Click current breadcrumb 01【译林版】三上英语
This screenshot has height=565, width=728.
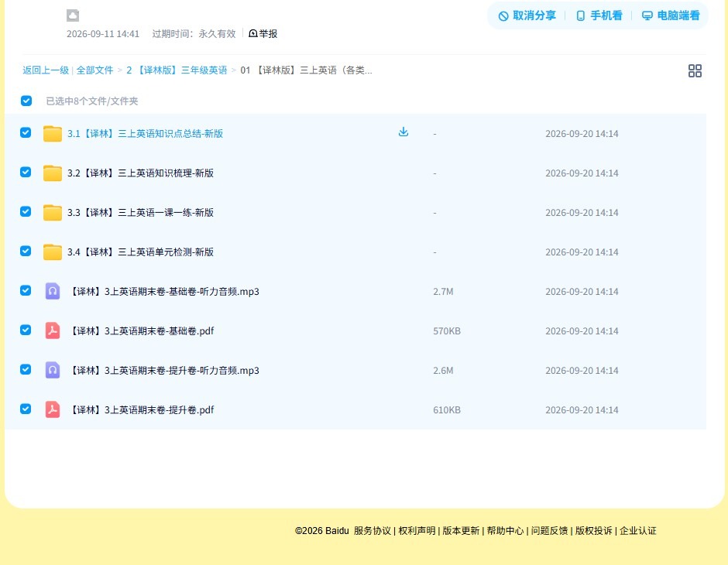coord(307,70)
